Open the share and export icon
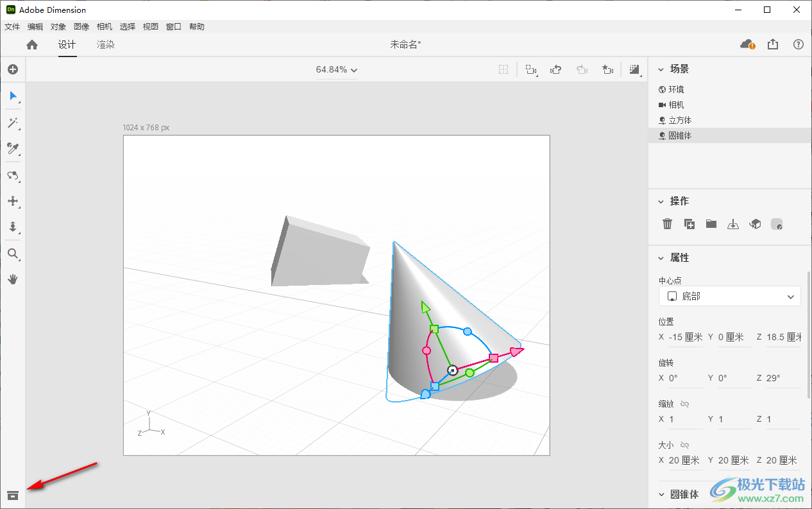Viewport: 812px width, 509px height. click(x=773, y=44)
